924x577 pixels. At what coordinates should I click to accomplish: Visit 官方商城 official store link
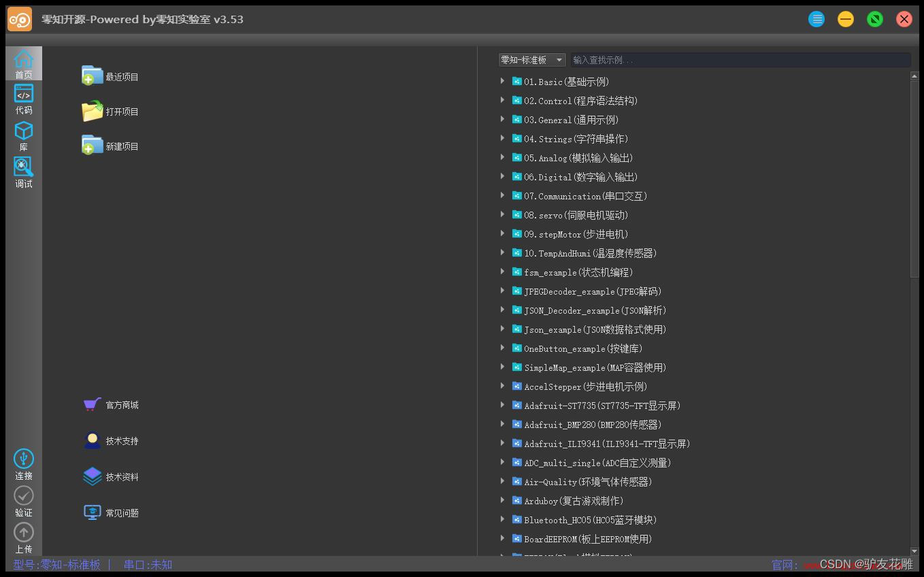pos(122,405)
